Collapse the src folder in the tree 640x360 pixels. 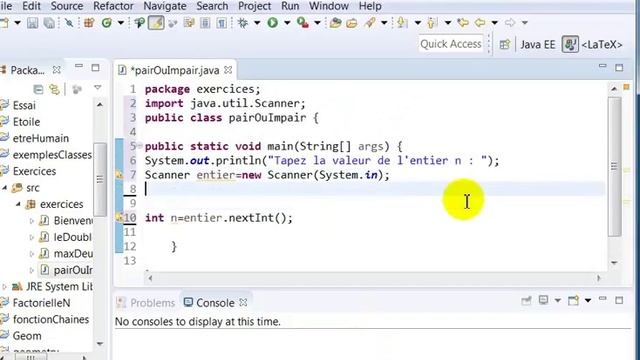[x=5, y=188]
